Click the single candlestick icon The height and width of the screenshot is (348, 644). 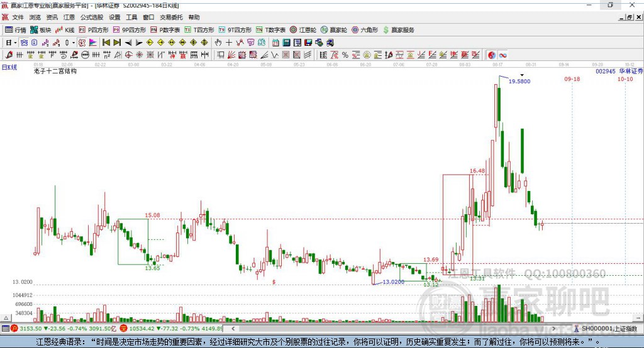tap(67, 43)
